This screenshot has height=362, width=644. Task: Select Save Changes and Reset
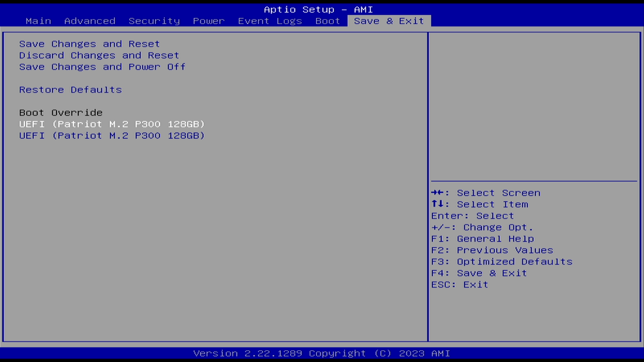89,44
